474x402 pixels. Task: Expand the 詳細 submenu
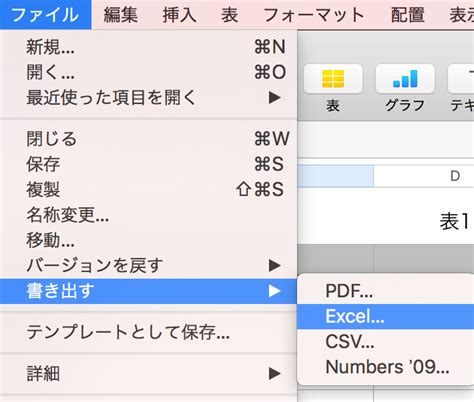[148, 374]
